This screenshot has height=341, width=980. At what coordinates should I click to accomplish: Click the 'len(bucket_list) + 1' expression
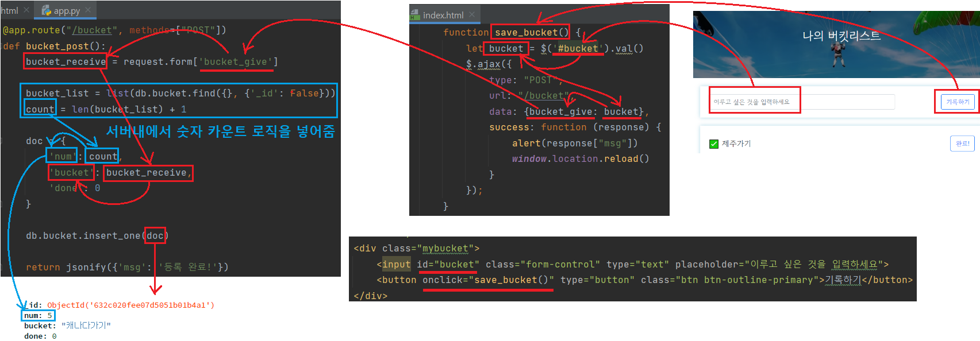[129, 109]
